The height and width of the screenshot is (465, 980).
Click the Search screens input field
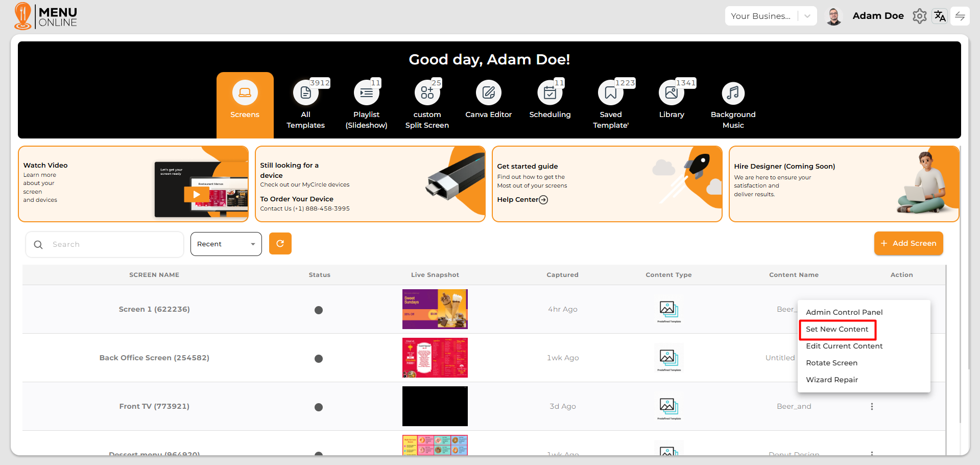(x=112, y=244)
